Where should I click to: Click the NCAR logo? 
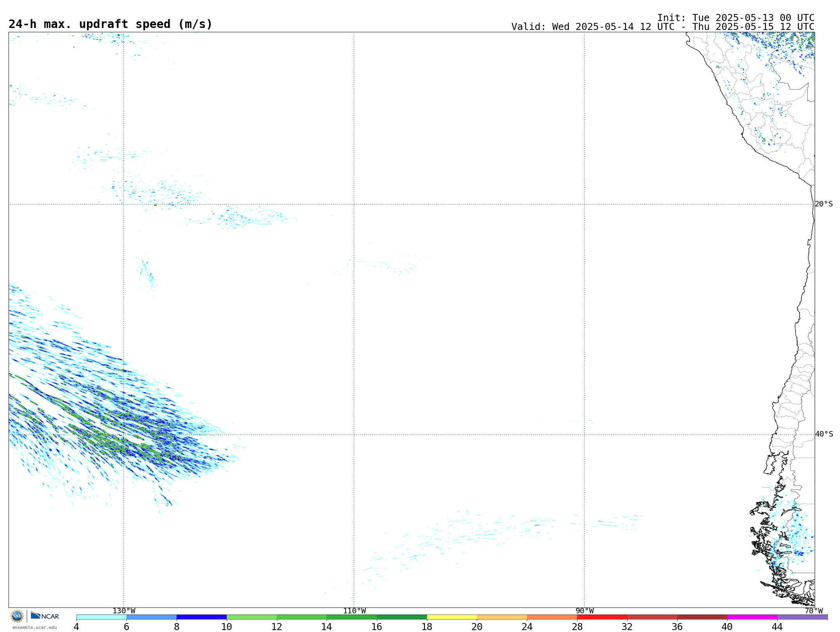[x=45, y=616]
